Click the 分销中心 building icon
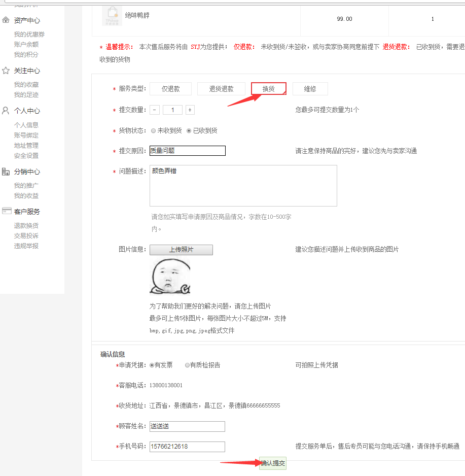The image size is (465, 476). tap(6, 172)
